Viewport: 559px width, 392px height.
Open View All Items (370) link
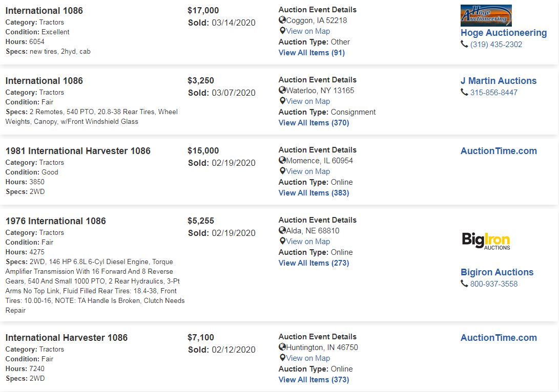tap(314, 123)
